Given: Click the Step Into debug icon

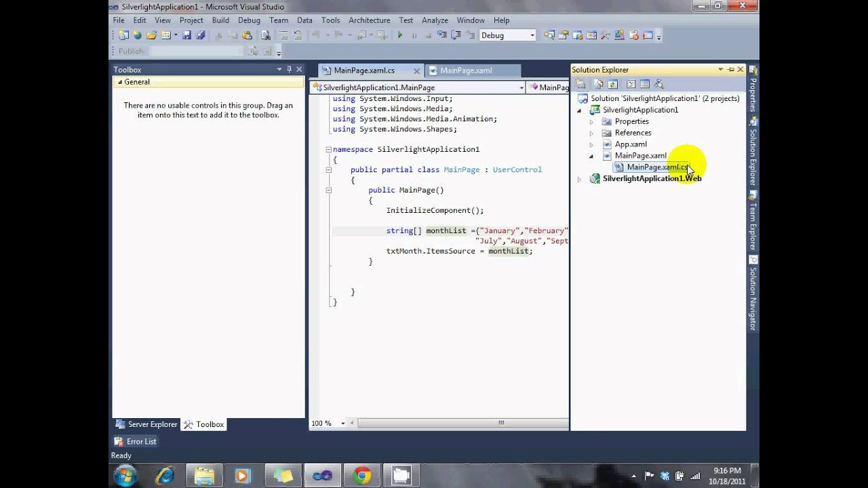Looking at the screenshot, I should click(x=441, y=35).
